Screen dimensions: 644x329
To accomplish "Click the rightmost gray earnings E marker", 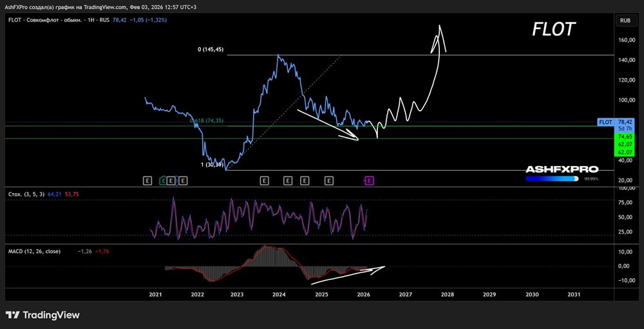I will 328,181.
